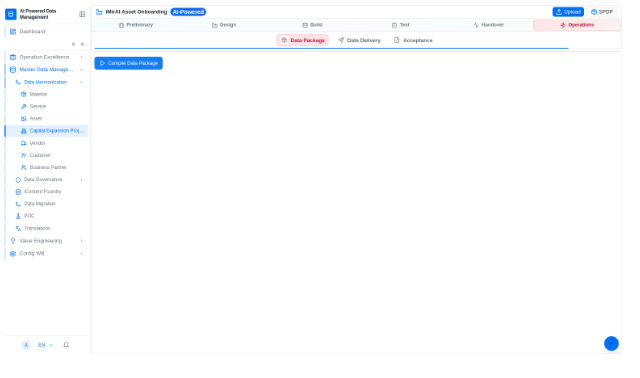
Task: Expand Value Engineering chevron
Action: (x=82, y=241)
